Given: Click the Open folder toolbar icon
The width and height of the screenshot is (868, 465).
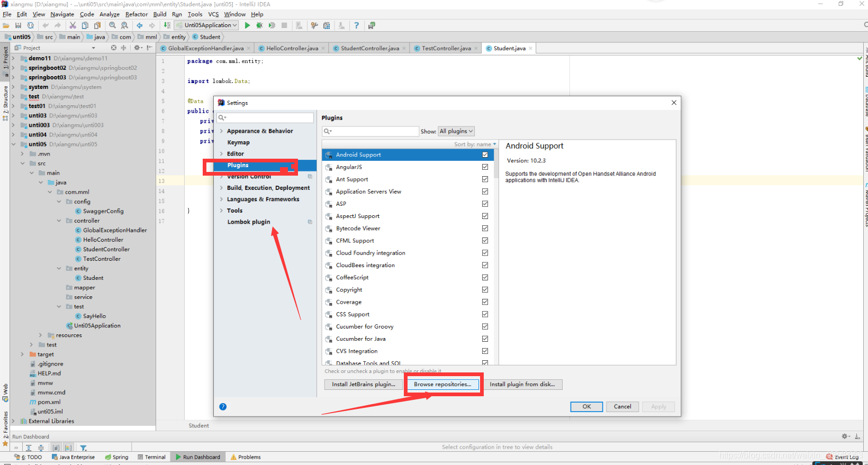Looking at the screenshot, I should click(6, 25).
